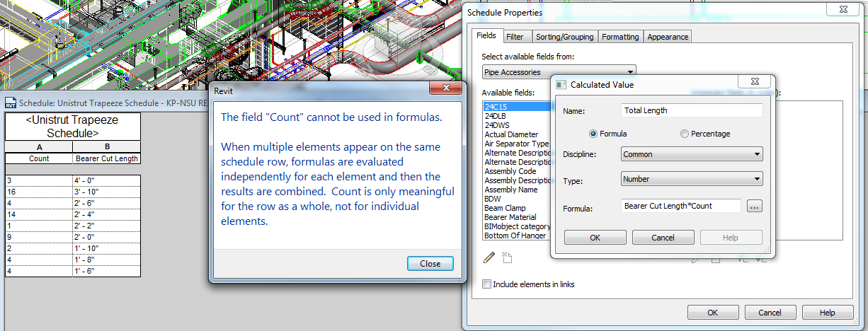
Task: Select Bottom Of Hanger field
Action: point(517,236)
